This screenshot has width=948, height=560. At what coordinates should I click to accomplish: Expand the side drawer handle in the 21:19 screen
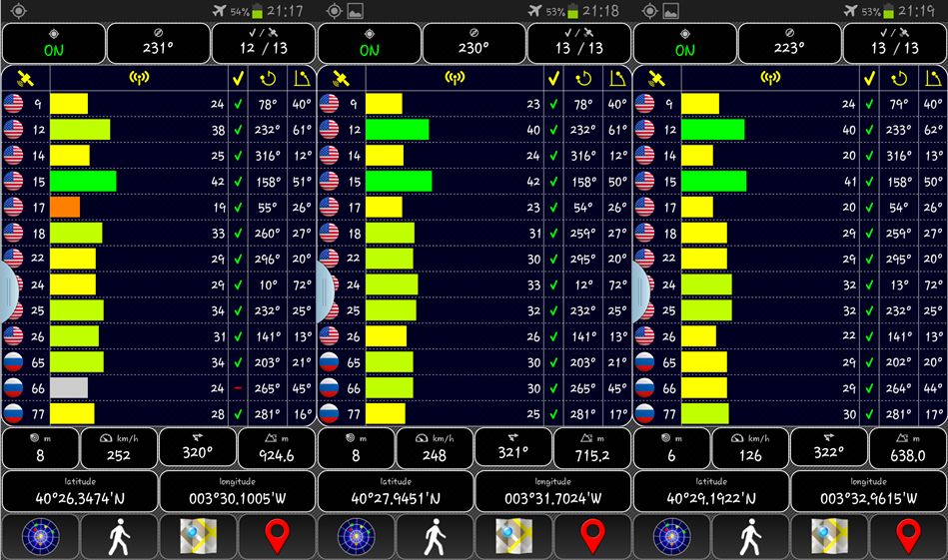(639, 290)
